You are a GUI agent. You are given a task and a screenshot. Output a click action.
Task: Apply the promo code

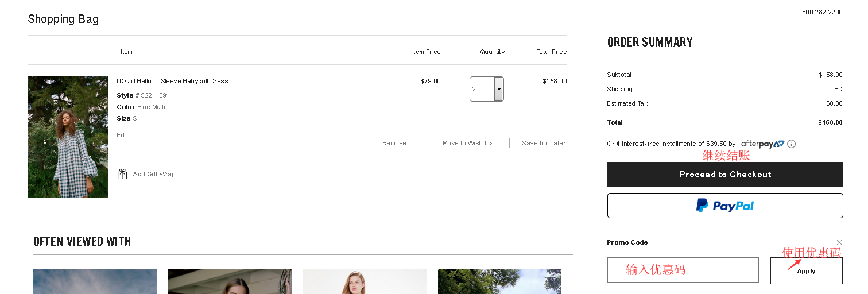pyautogui.click(x=806, y=271)
